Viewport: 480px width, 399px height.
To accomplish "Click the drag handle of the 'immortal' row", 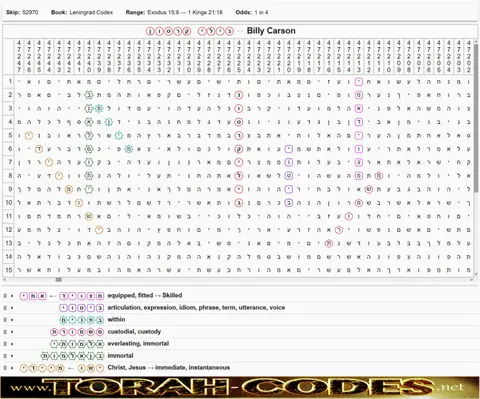I will 5,356.
